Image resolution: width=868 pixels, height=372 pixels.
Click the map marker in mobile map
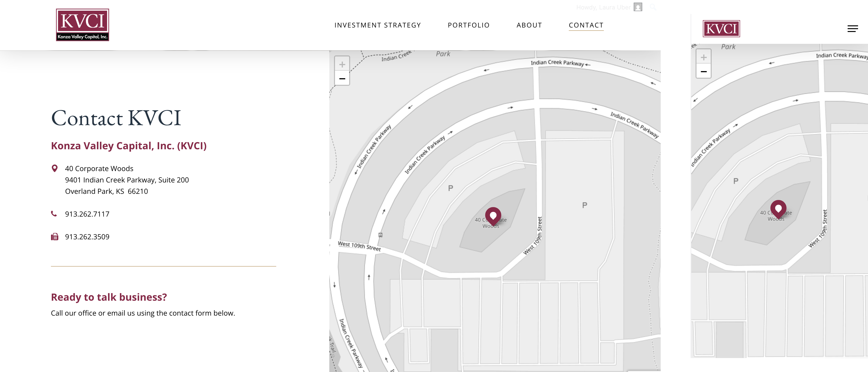pyautogui.click(x=778, y=209)
